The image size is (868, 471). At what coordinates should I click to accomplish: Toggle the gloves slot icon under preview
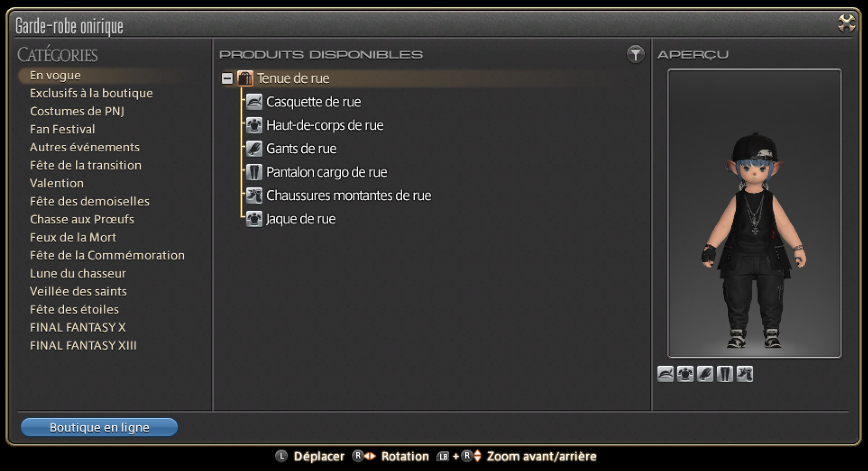[705, 374]
